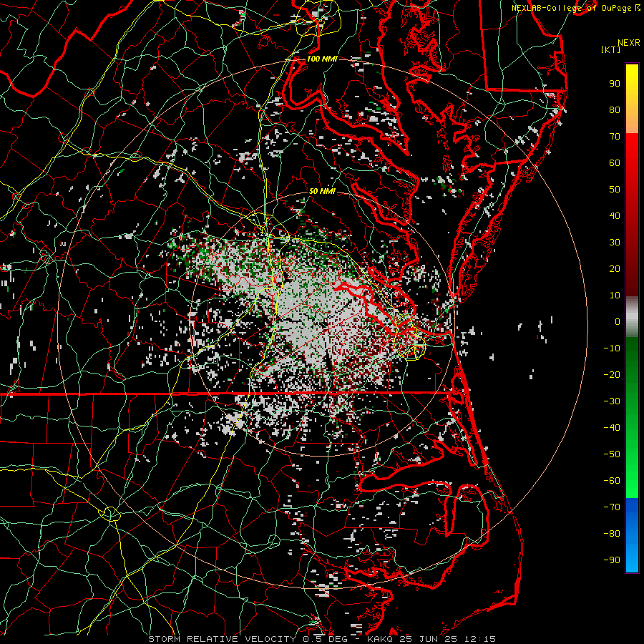Select the -10 value on the scale

point(612,348)
